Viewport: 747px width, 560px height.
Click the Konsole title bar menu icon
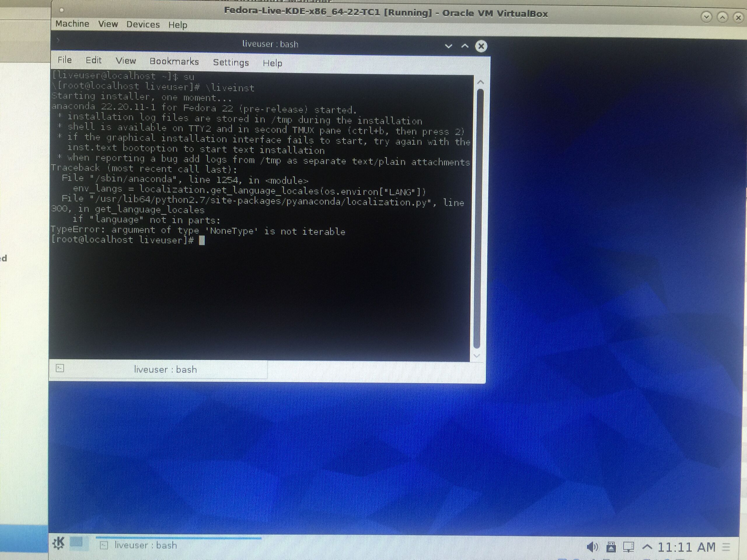coord(58,41)
